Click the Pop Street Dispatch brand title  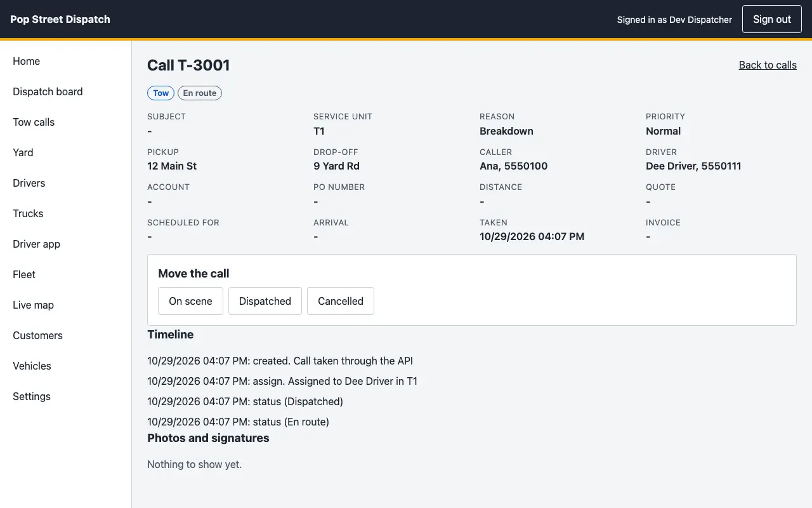click(60, 19)
